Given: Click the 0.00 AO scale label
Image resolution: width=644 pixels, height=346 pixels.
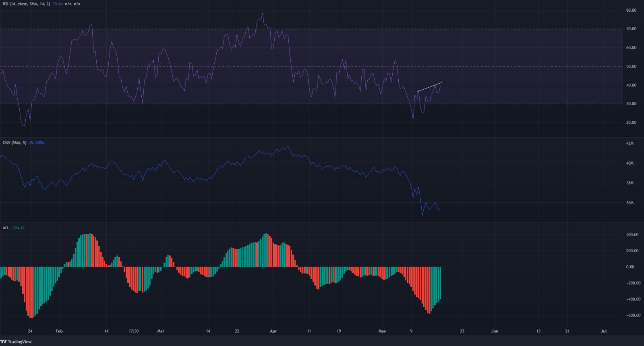Looking at the screenshot, I should [630, 267].
